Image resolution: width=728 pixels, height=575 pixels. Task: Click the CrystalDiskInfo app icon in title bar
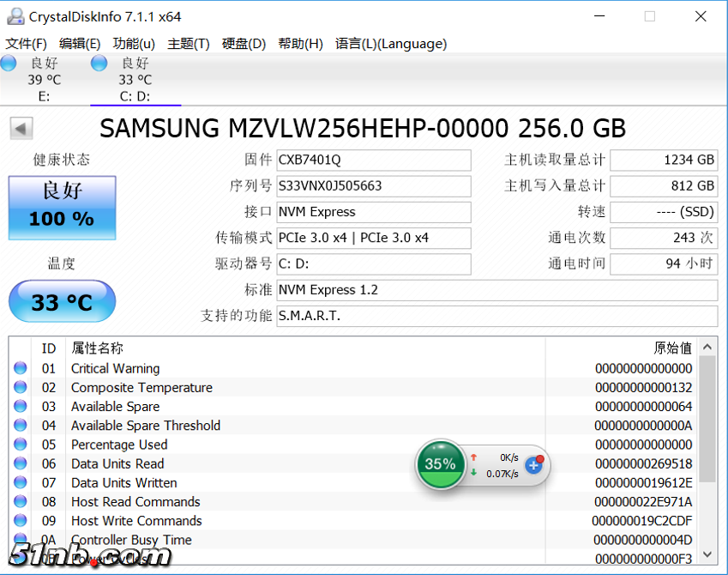(x=15, y=16)
